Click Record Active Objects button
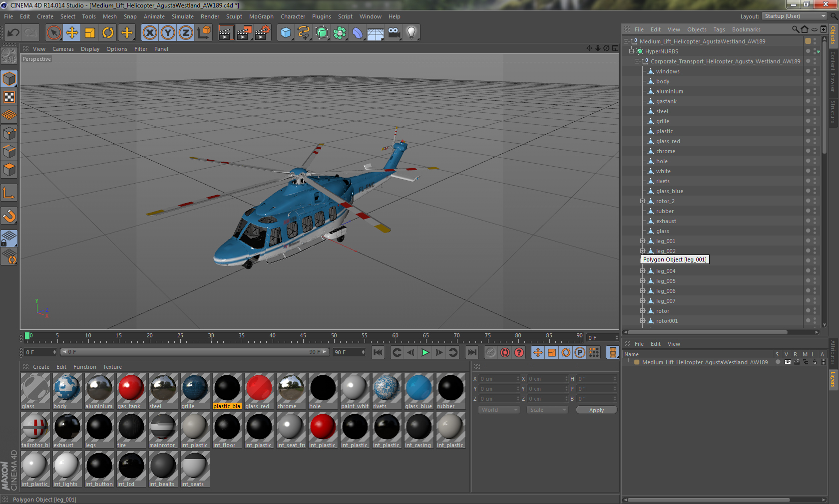Screen dimensions: 839x504 (x=491, y=352)
